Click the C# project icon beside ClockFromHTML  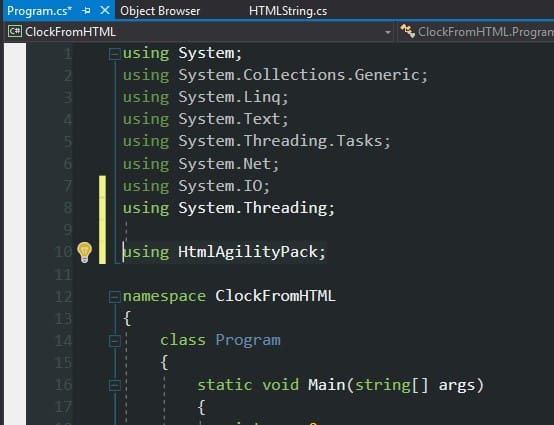tap(15, 31)
